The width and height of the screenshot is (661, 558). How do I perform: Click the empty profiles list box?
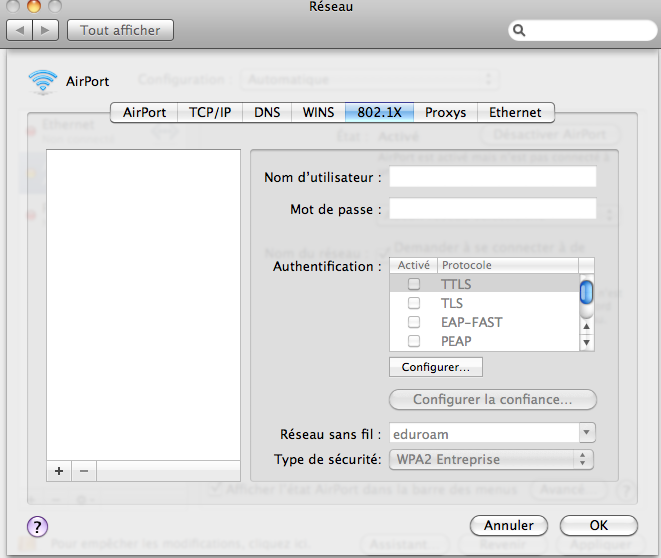143,305
